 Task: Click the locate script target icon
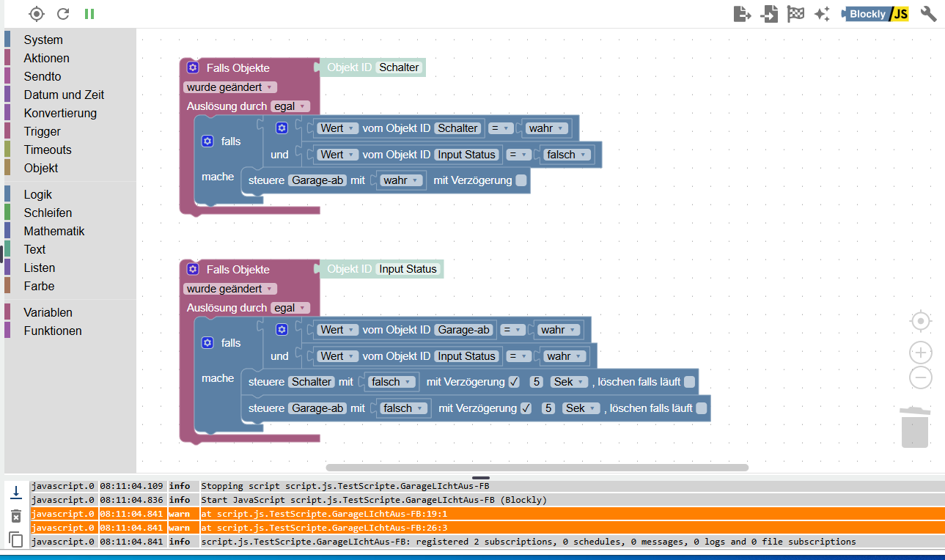tap(37, 13)
